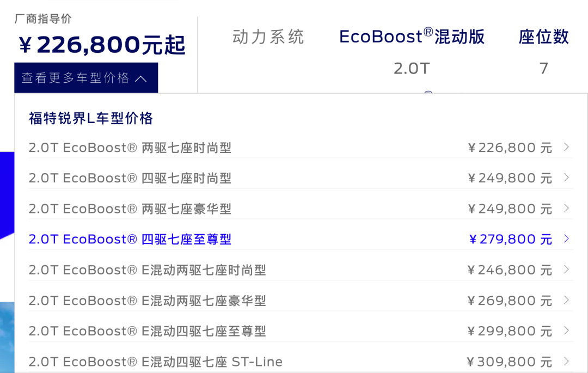Click chevron on the 两驱七座豪华型 row

click(567, 208)
